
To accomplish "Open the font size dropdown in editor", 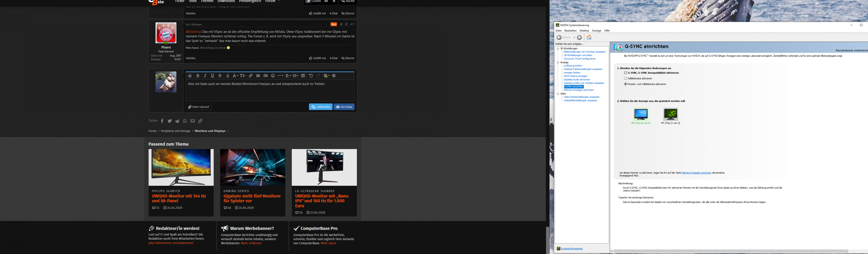I will point(243,76).
